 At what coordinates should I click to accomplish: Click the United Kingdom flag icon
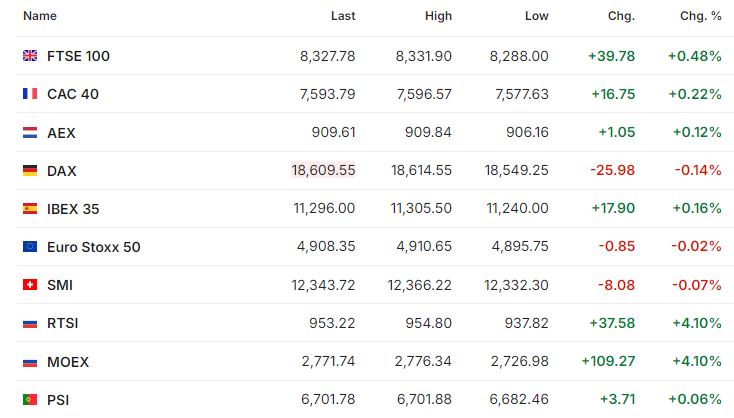30,56
